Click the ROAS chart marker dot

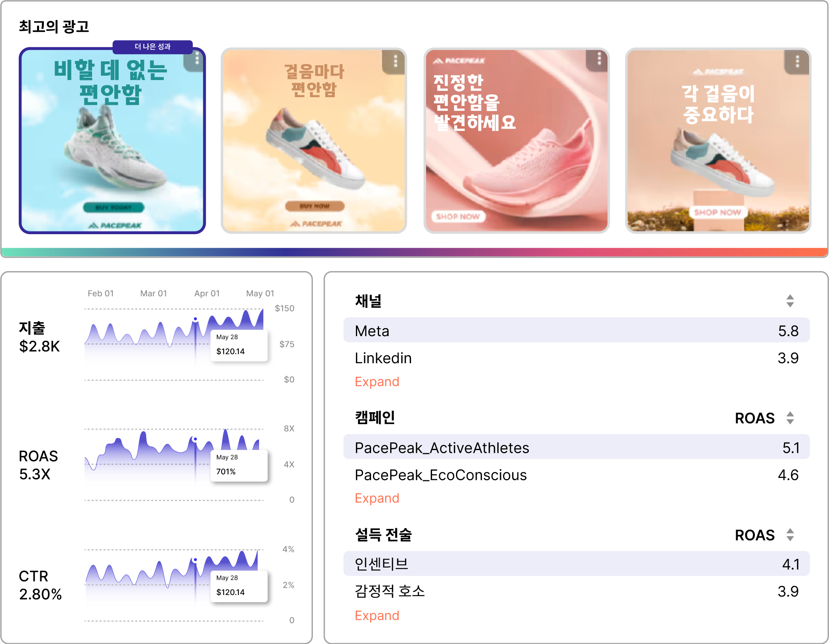(195, 439)
